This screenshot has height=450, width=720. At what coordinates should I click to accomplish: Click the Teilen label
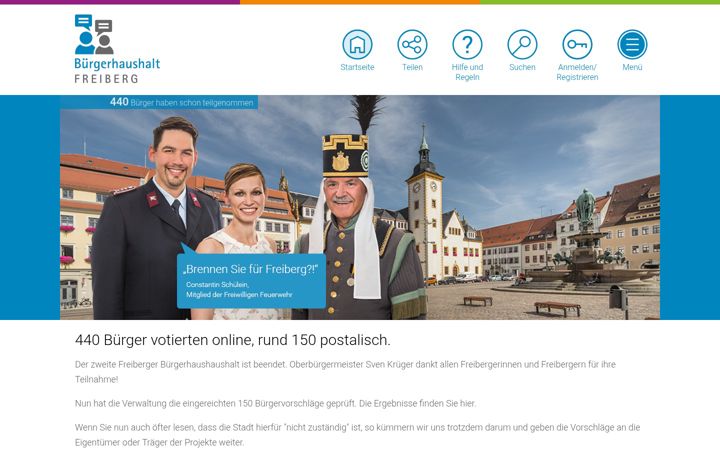[x=412, y=67]
